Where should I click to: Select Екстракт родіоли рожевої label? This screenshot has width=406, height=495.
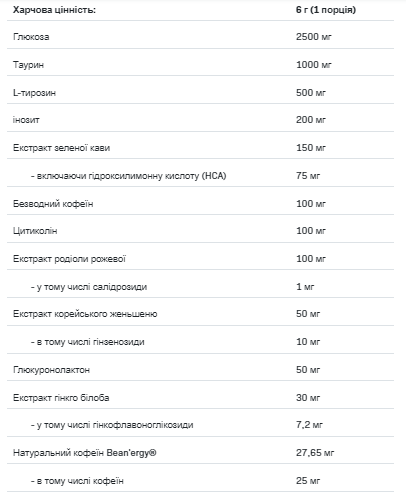[69, 259]
